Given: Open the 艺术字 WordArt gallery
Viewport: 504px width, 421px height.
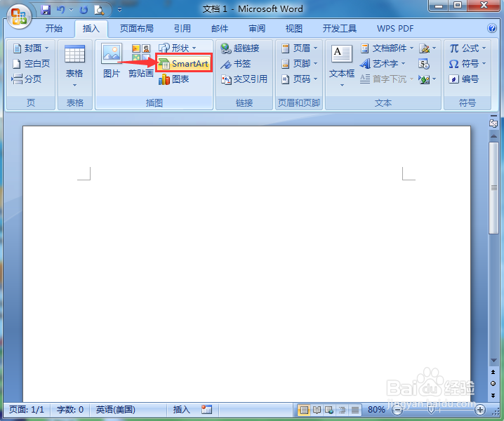Looking at the screenshot, I should 383,64.
